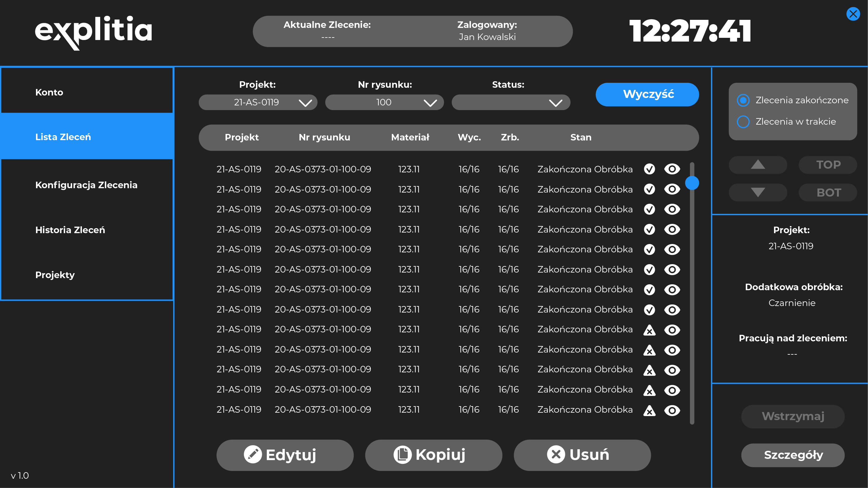The width and height of the screenshot is (868, 488).
Task: Select Lista Zleceń in the sidebar
Action: point(87,136)
